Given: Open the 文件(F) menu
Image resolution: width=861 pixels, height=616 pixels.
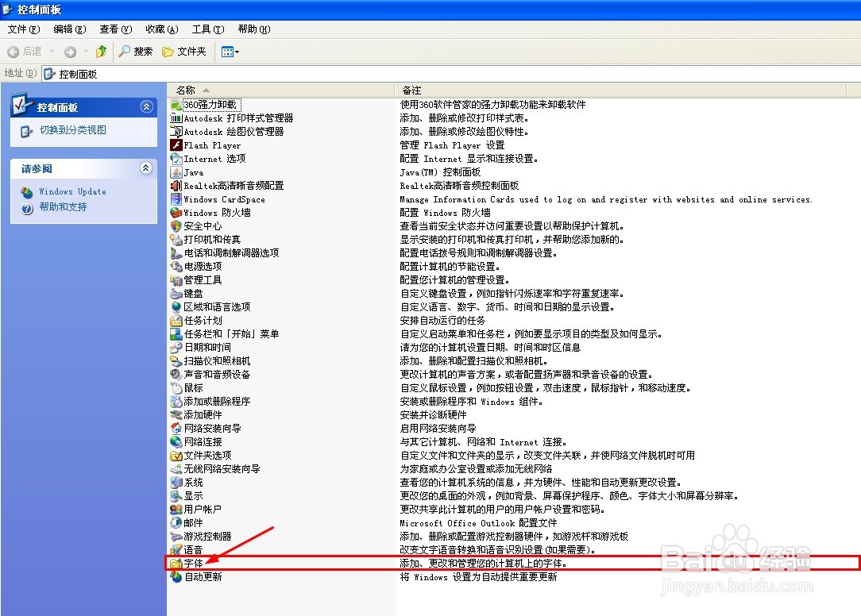Looking at the screenshot, I should [24, 29].
